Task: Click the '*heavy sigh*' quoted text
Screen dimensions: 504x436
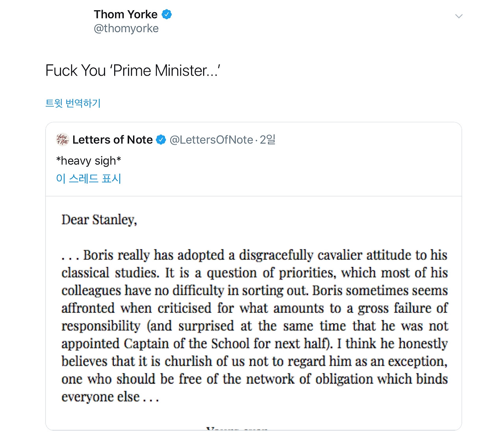Action: click(x=89, y=161)
